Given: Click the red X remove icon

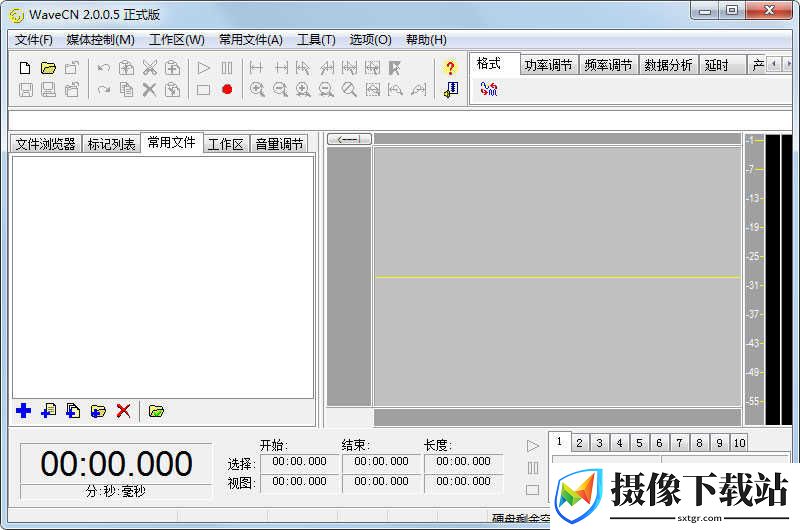Looking at the screenshot, I should (x=123, y=411).
